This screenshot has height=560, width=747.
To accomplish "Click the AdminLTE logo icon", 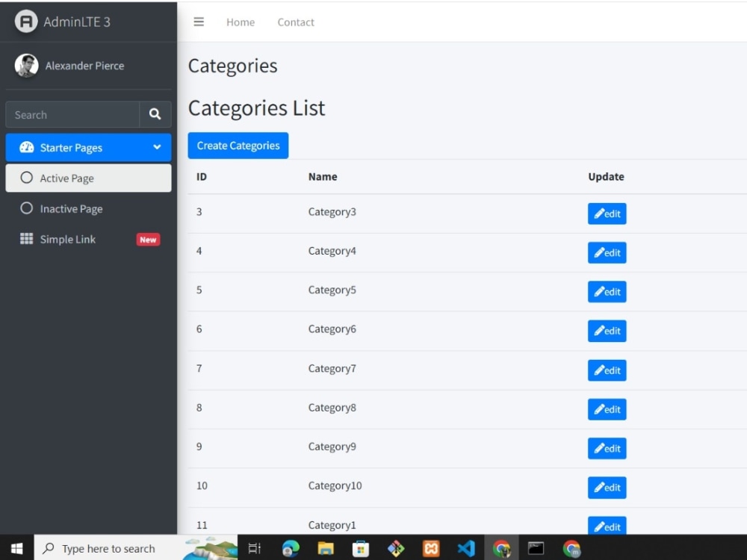I will tap(26, 22).
